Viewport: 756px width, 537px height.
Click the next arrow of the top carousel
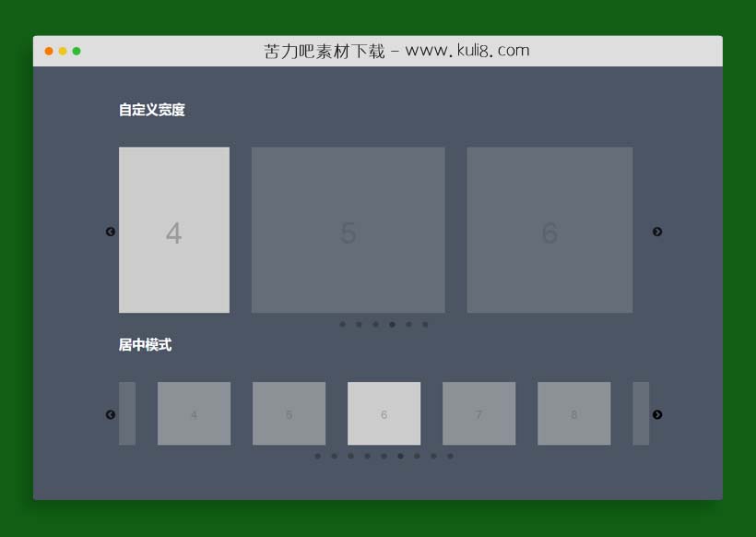pyautogui.click(x=657, y=232)
